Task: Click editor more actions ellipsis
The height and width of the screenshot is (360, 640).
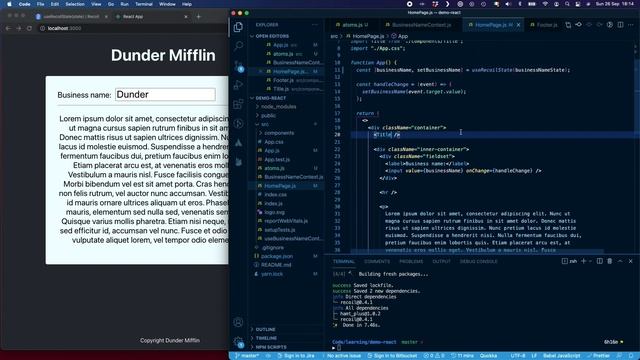Action: 631,25
